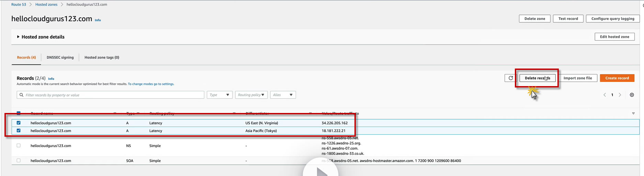Viewport: 644px width, 176px height.
Task: Refresh the records list
Action: [x=511, y=78]
